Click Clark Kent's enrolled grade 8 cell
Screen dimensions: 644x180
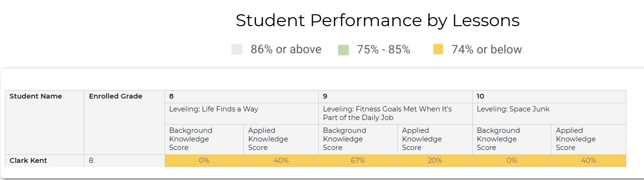(125, 160)
